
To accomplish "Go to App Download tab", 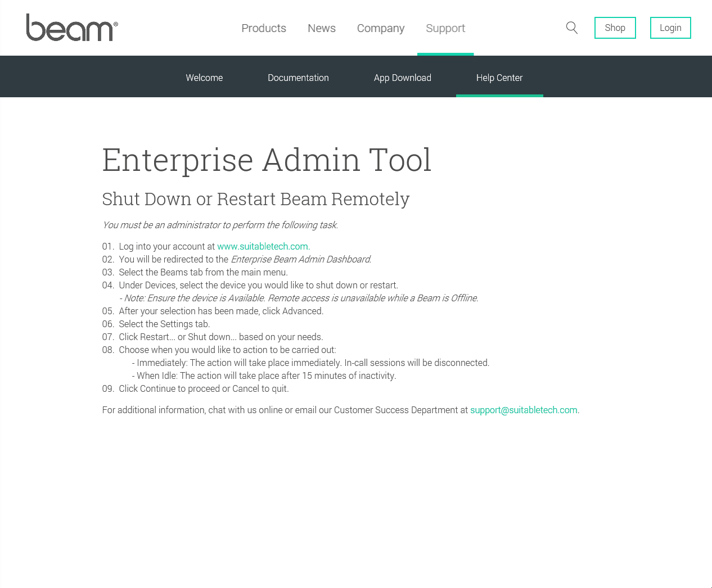I will pos(403,78).
